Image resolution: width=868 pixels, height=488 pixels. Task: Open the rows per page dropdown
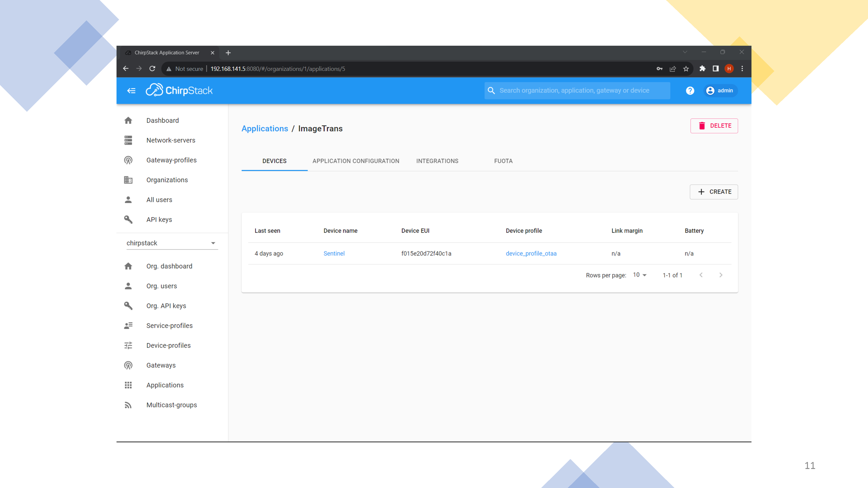point(640,275)
